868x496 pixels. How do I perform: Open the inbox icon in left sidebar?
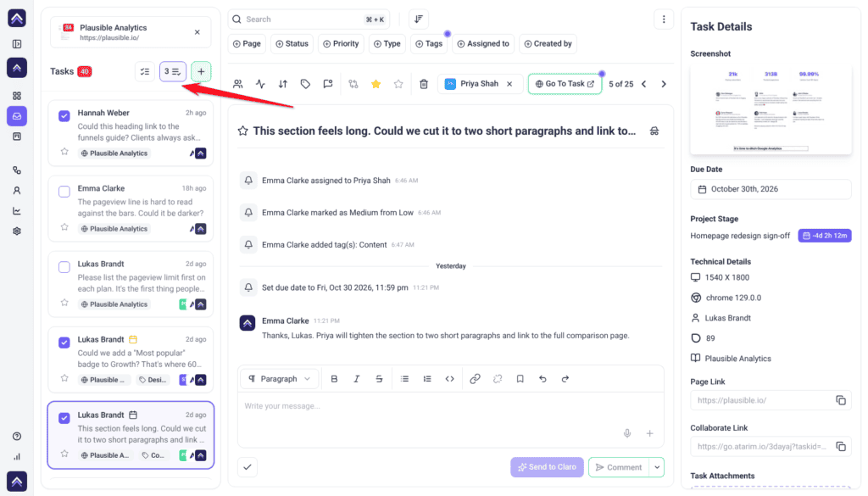17,116
